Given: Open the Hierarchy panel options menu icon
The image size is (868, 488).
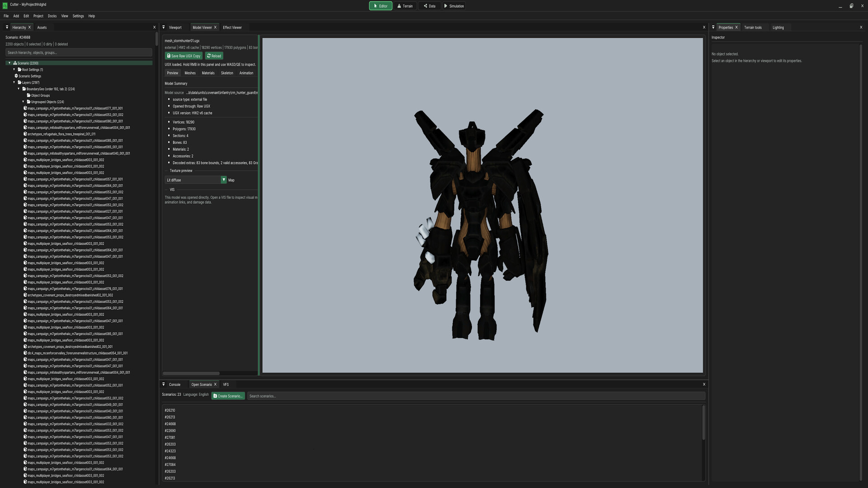Looking at the screenshot, I should tap(7, 27).
